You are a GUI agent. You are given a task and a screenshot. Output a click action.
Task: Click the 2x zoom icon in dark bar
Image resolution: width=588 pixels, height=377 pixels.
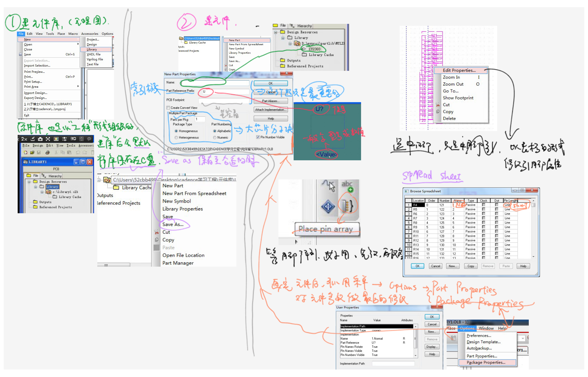(x=24, y=139)
